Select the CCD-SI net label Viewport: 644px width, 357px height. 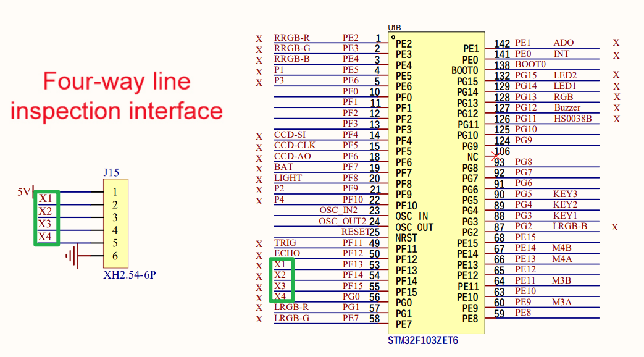click(290, 135)
